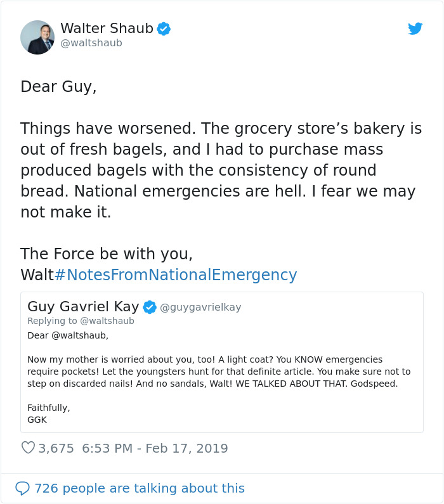Click the "GGK" signature in quoted tweet
Screen dimensions: 444x504
37,420
